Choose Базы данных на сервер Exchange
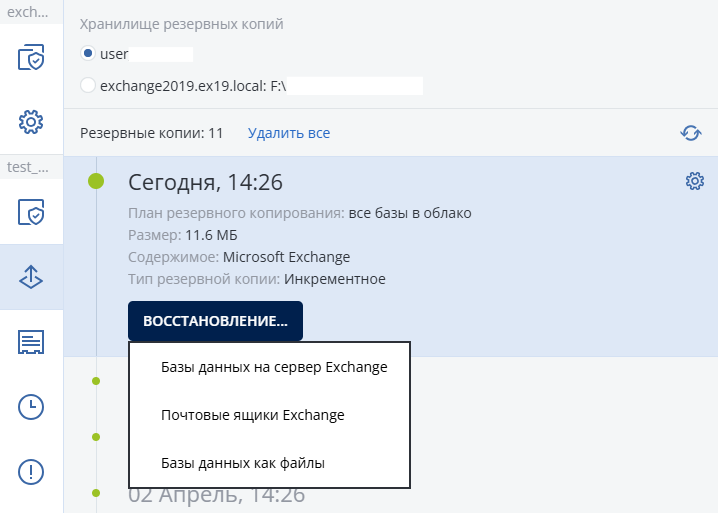This screenshot has height=513, width=718. coord(274,367)
